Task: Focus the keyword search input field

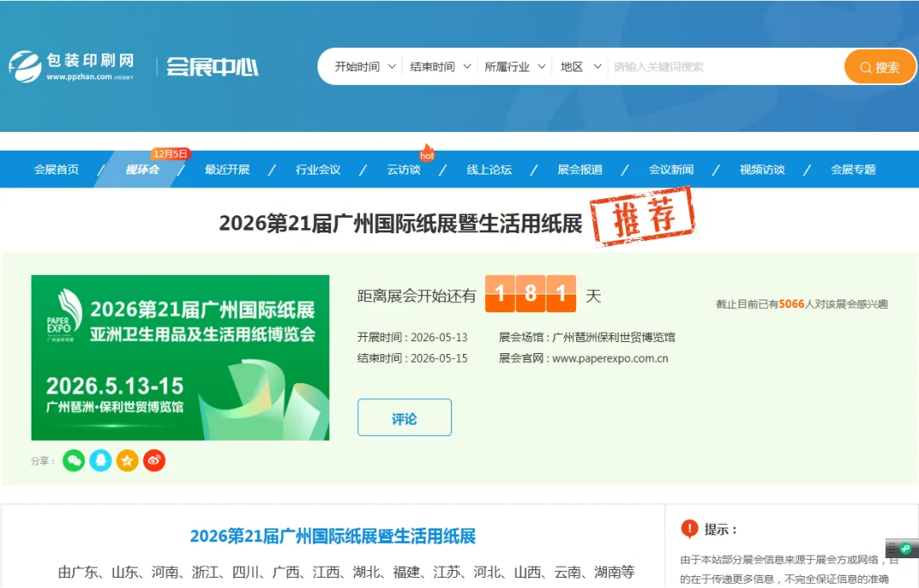Action: [x=726, y=67]
